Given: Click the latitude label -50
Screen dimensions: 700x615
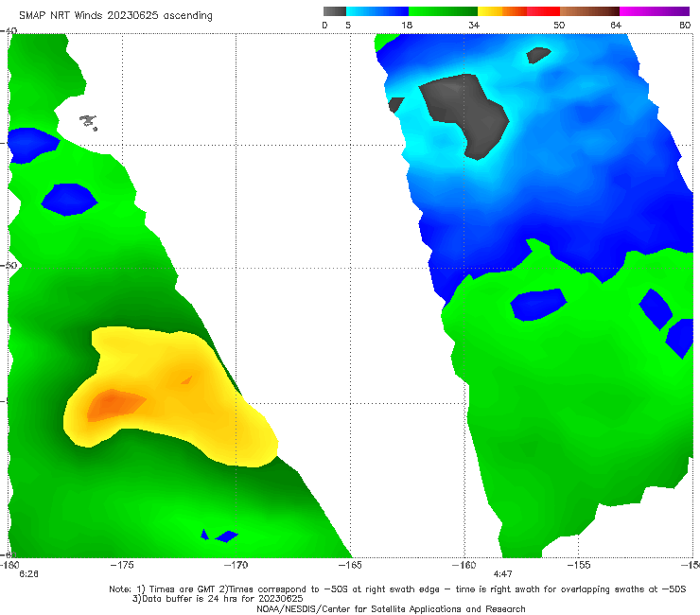Looking at the screenshot, I should click(x=9, y=265).
